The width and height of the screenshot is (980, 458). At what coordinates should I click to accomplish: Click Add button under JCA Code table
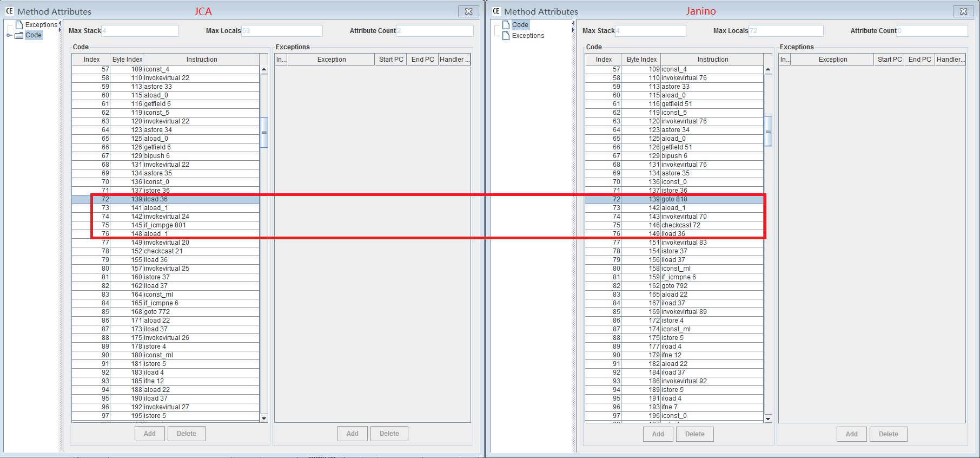tap(150, 434)
